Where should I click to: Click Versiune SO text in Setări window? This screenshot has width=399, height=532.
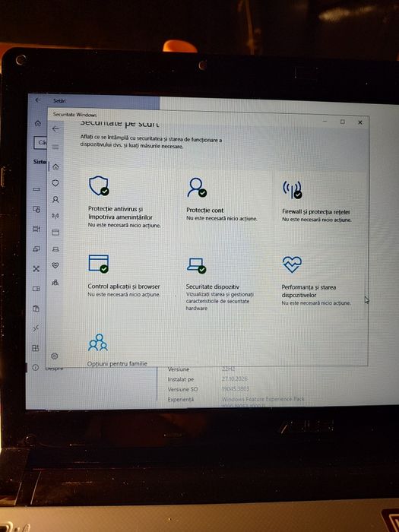(182, 389)
